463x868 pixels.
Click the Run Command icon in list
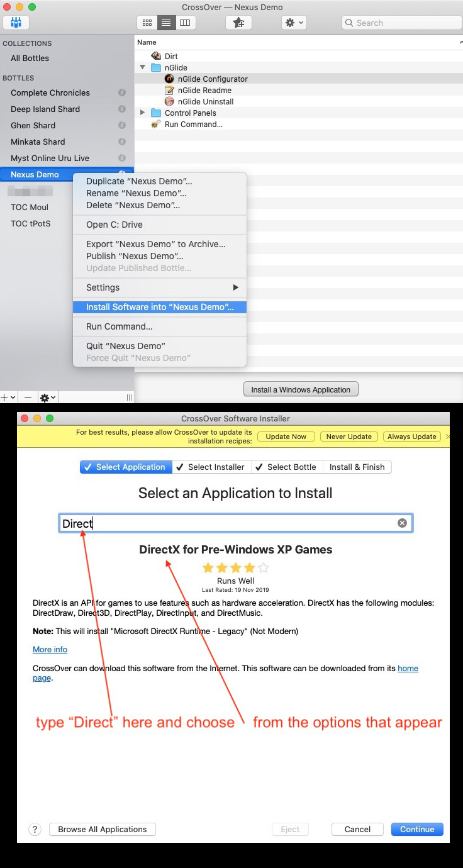click(156, 124)
